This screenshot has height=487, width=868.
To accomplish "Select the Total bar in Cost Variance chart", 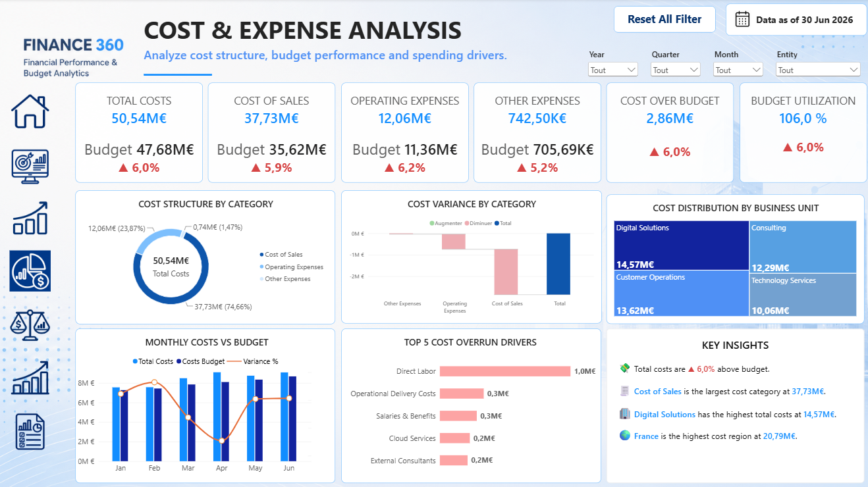I will coord(559,264).
